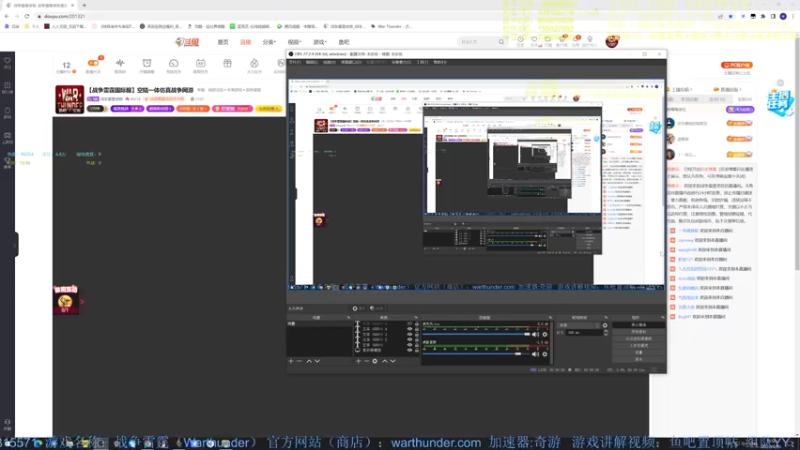Move source up in OBS sources panel
This screenshot has width=800, height=450.
point(385,361)
